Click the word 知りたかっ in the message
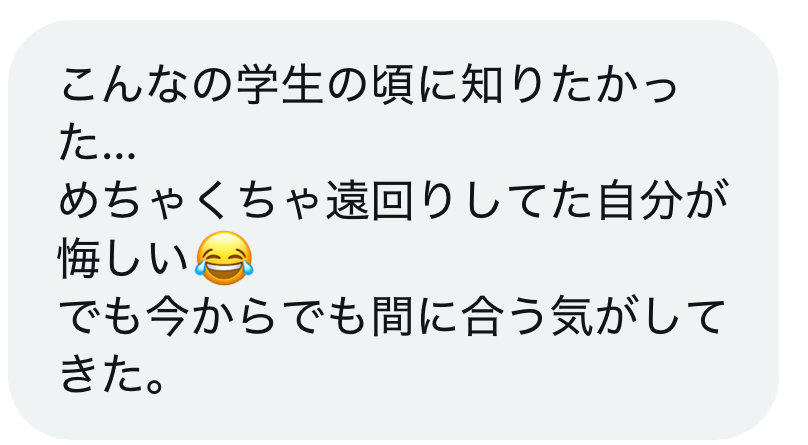 click(x=569, y=84)
